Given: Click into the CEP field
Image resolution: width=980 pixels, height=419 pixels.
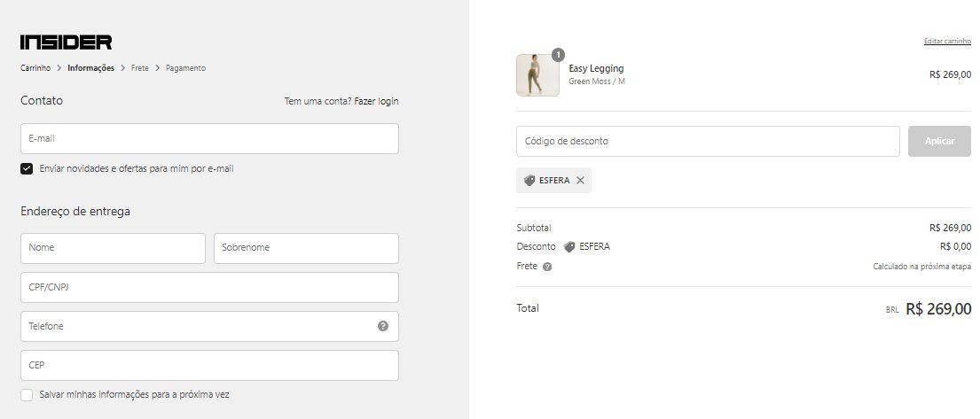Looking at the screenshot, I should [209, 365].
